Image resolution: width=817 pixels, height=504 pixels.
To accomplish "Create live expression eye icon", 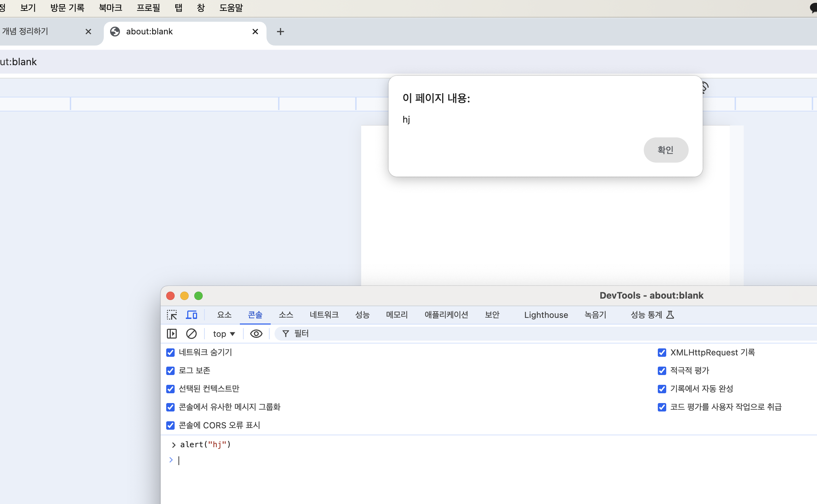I will pos(256,334).
